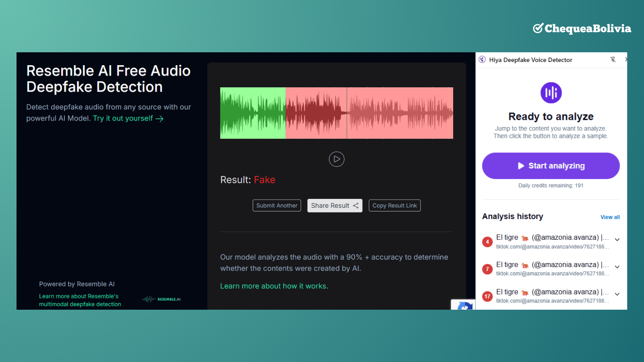
Task: Expand the first El tigre history entry
Action: point(617,240)
